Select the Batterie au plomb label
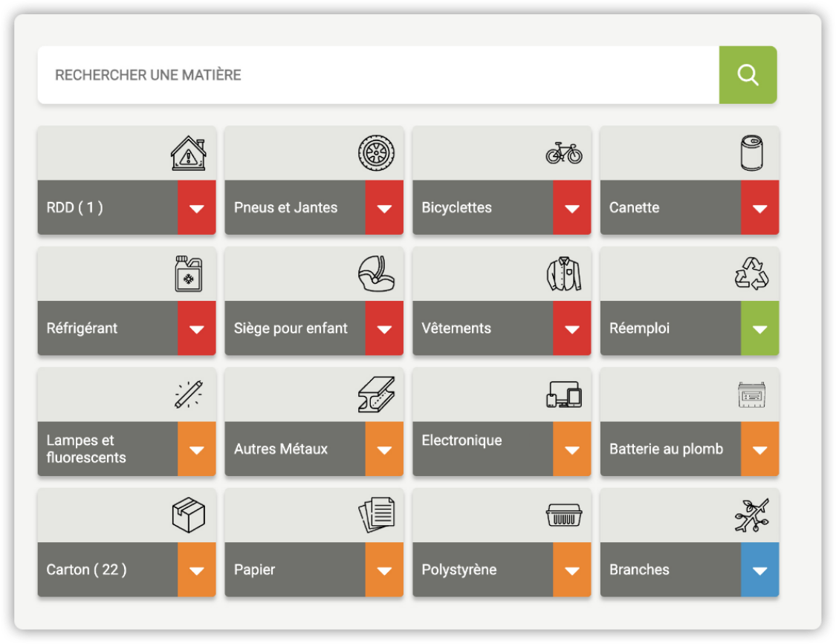836x644 pixels. (x=666, y=449)
